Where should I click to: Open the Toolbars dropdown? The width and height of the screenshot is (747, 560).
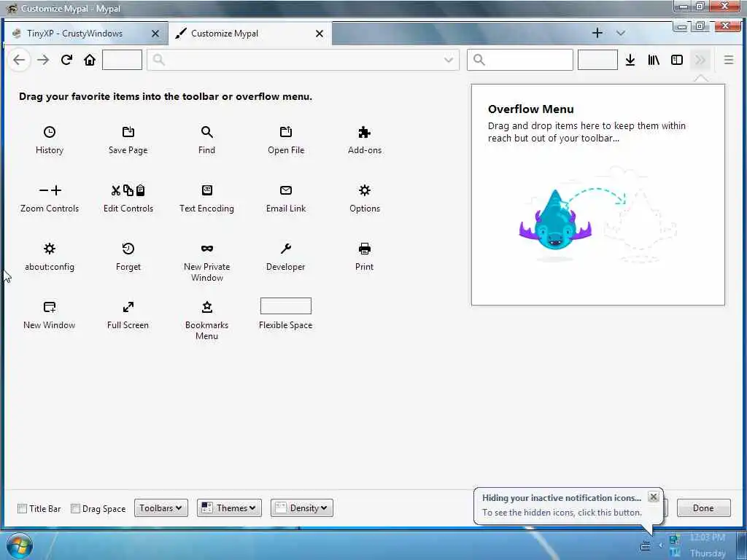point(161,508)
